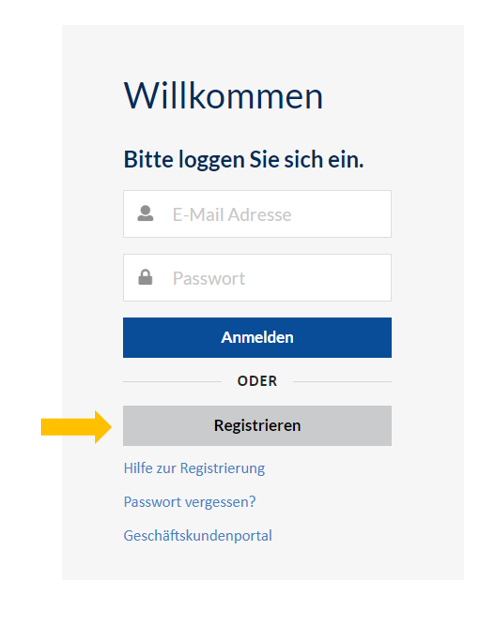Click the gray Registrieren button
501x618 pixels.
tap(257, 426)
